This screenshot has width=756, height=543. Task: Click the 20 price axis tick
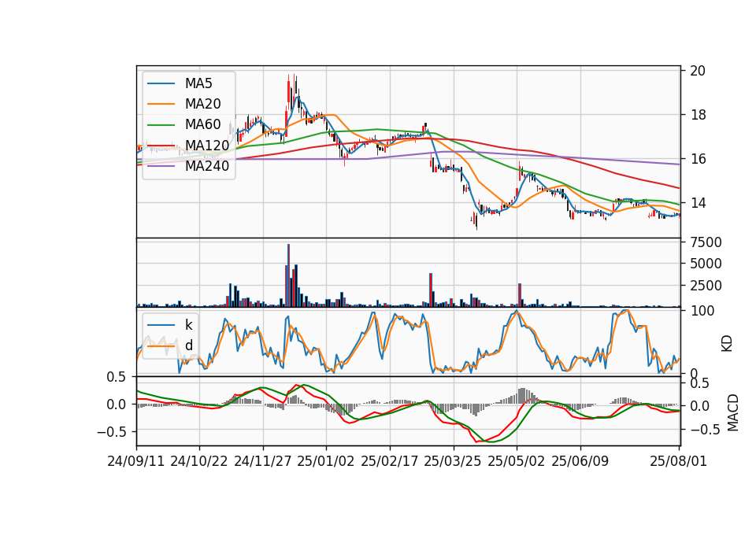(698, 71)
